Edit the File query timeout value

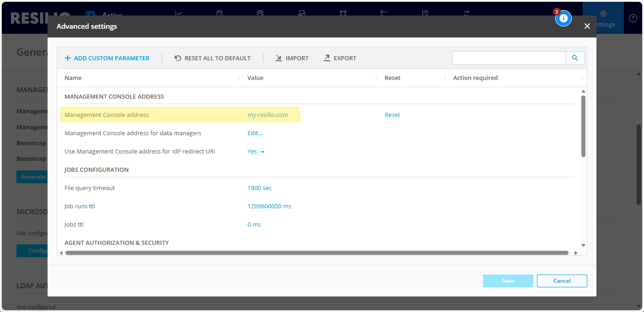point(259,188)
